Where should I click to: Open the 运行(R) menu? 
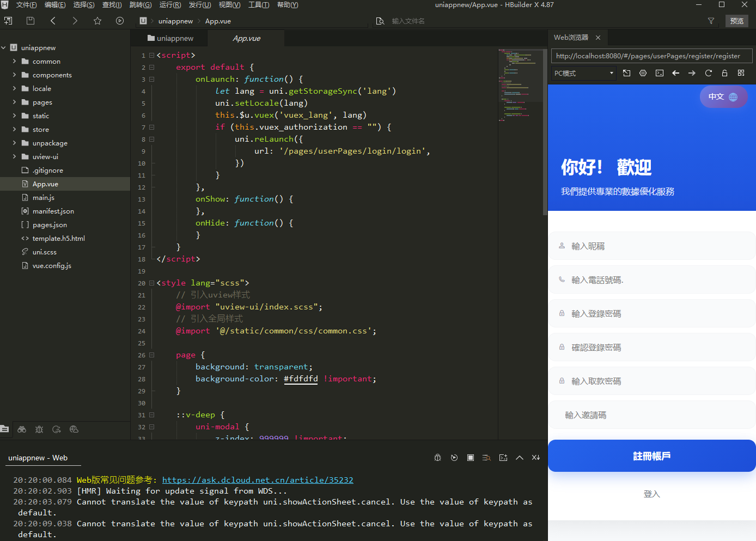pos(170,5)
